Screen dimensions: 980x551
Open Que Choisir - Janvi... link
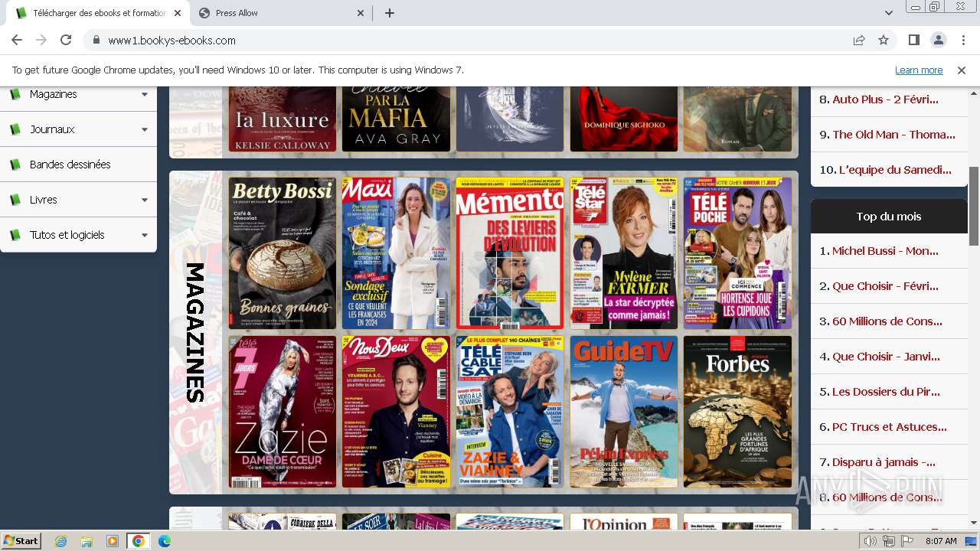click(x=886, y=357)
